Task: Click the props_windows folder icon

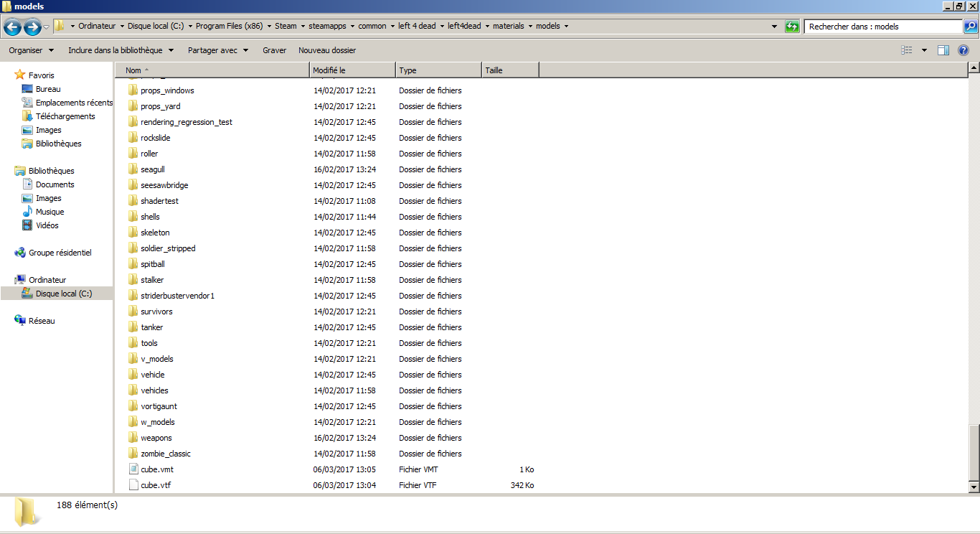Action: point(133,90)
